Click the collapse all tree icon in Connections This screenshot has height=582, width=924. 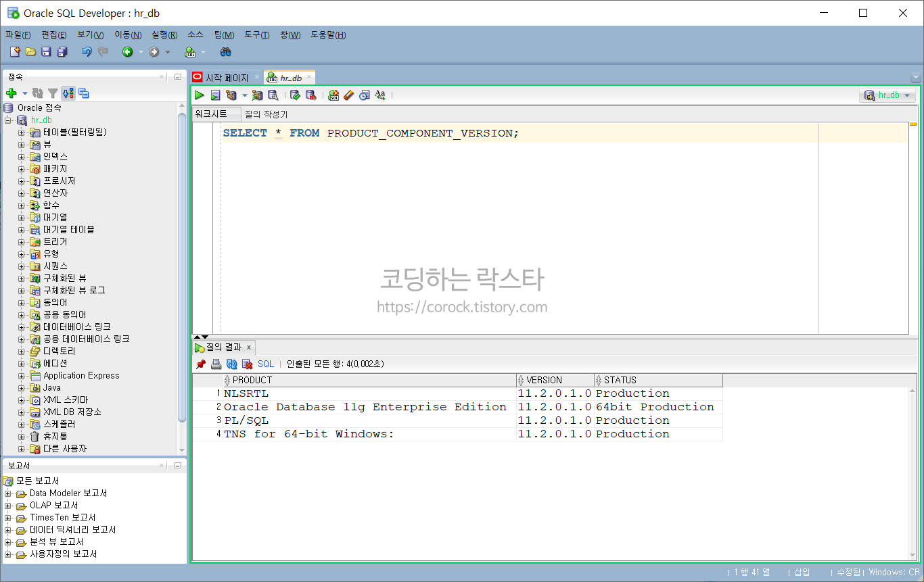pos(84,93)
